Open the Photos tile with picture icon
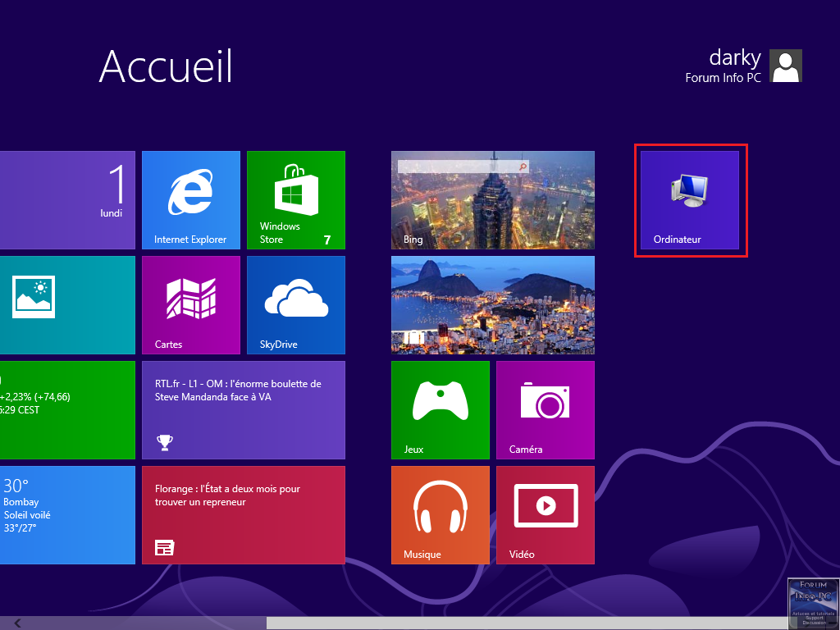The height and width of the screenshot is (630, 840). [x=67, y=304]
